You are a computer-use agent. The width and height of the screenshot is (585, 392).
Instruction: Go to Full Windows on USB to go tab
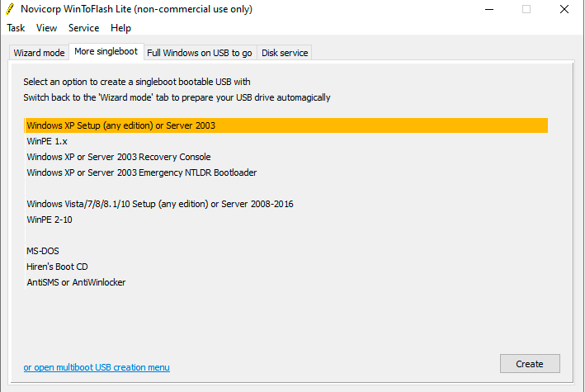click(x=199, y=53)
